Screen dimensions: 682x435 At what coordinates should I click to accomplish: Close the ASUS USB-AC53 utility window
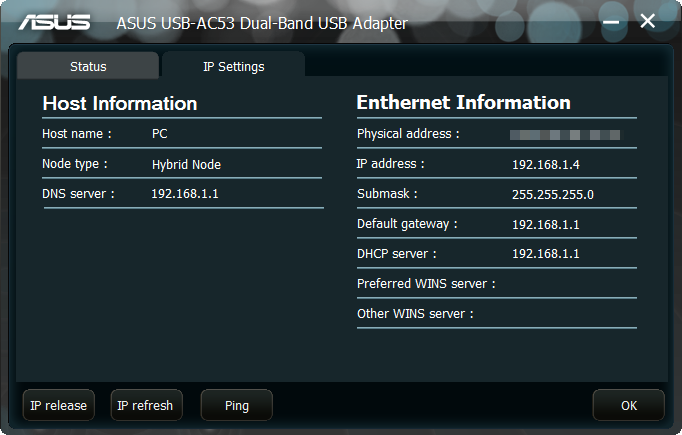click(647, 21)
